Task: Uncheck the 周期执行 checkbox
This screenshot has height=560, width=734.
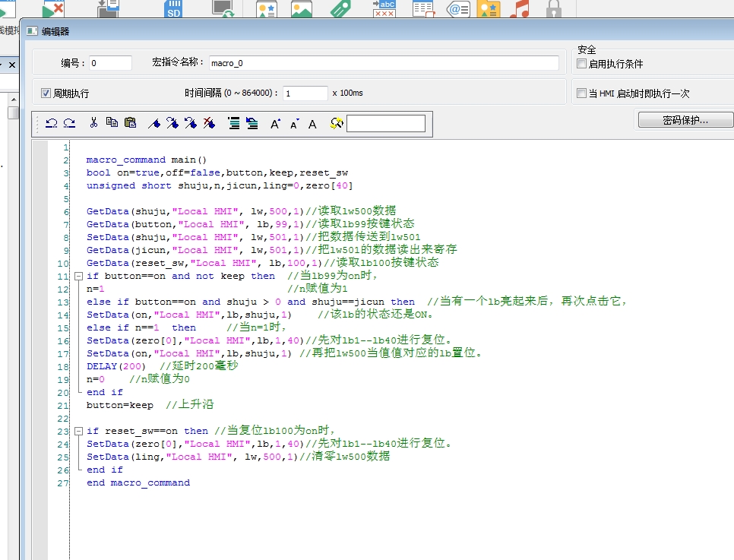Action: 46,93
